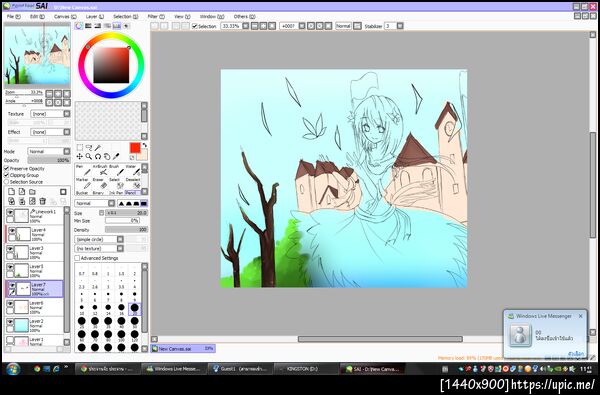Pick the rectangular selection tool
Image resolution: width=600 pixels, height=395 pixels.
click(x=80, y=147)
